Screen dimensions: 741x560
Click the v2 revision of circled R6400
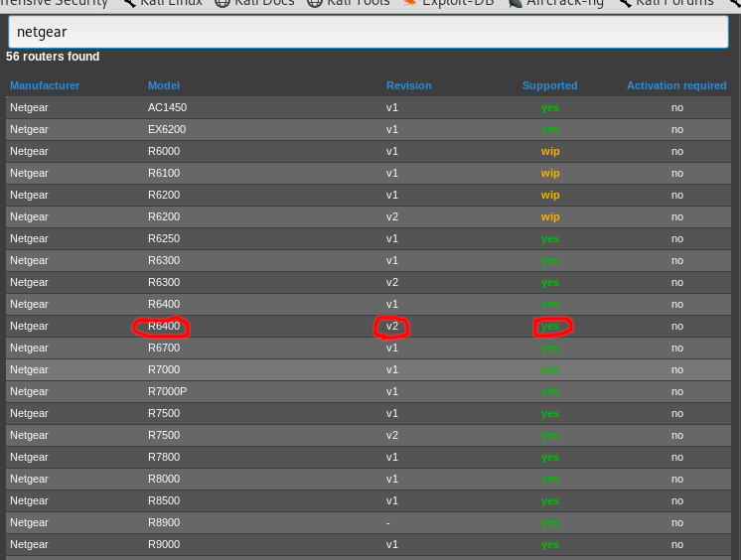(x=392, y=326)
